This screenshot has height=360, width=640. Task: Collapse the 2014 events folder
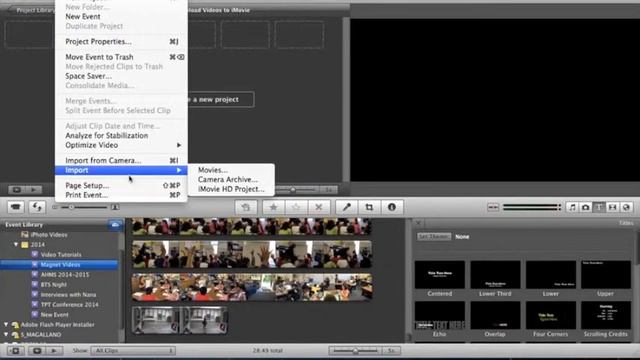coord(16,244)
